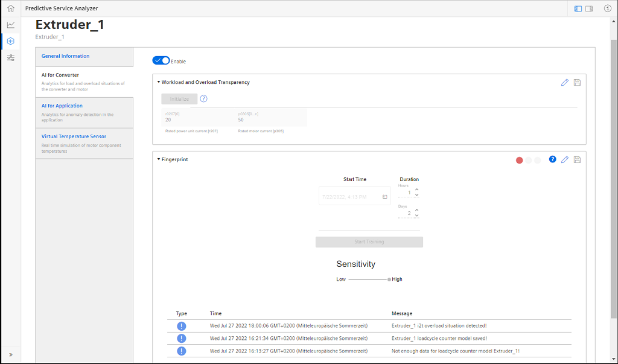Screen dimensions: 618x364
Task: Open the Home screen icon
Action: click(10, 8)
